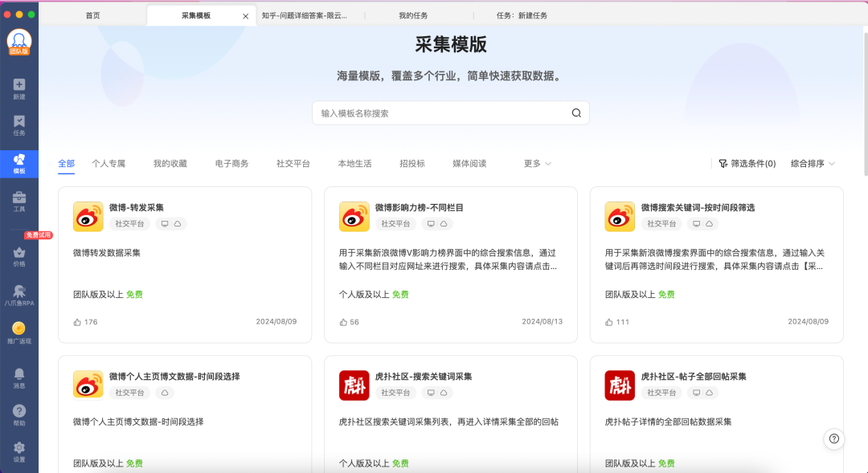The height and width of the screenshot is (473, 868).
Task: Click the 新建 icon in sidebar
Action: pyautogui.click(x=18, y=88)
